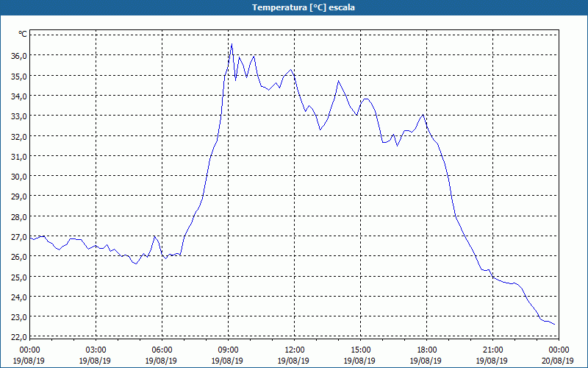Screen dimensions: 588x368
Task: Select the 36,0 y-axis value
Action: [x=19, y=56]
